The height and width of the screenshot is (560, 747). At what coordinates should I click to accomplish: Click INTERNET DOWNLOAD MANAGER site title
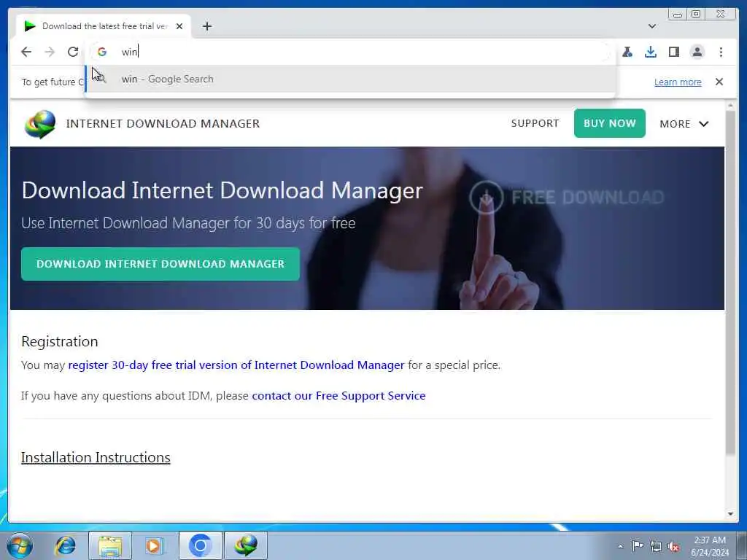pyautogui.click(x=163, y=124)
